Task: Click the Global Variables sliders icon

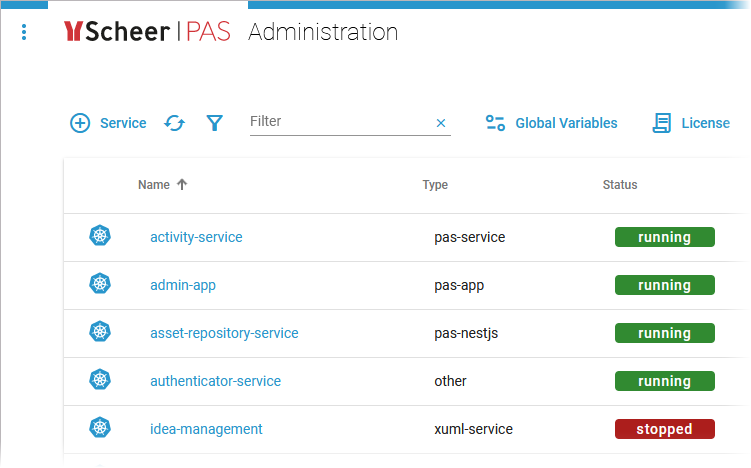Action: pos(495,123)
